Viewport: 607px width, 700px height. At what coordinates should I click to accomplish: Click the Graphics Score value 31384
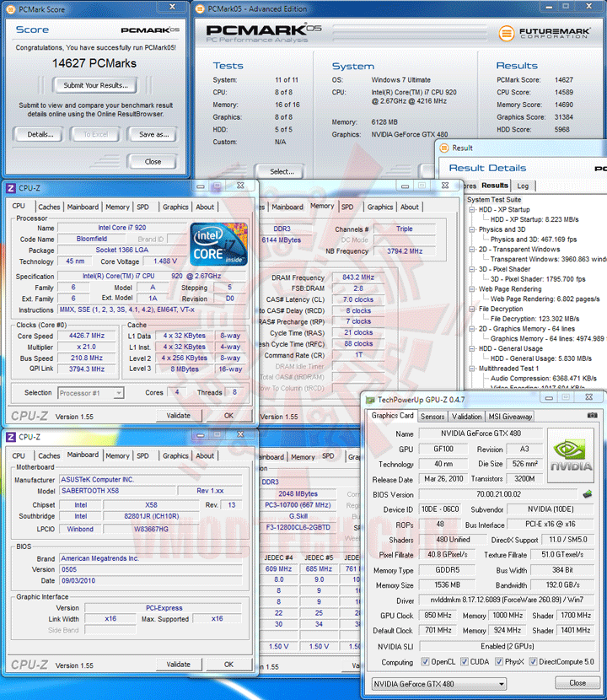click(x=564, y=117)
